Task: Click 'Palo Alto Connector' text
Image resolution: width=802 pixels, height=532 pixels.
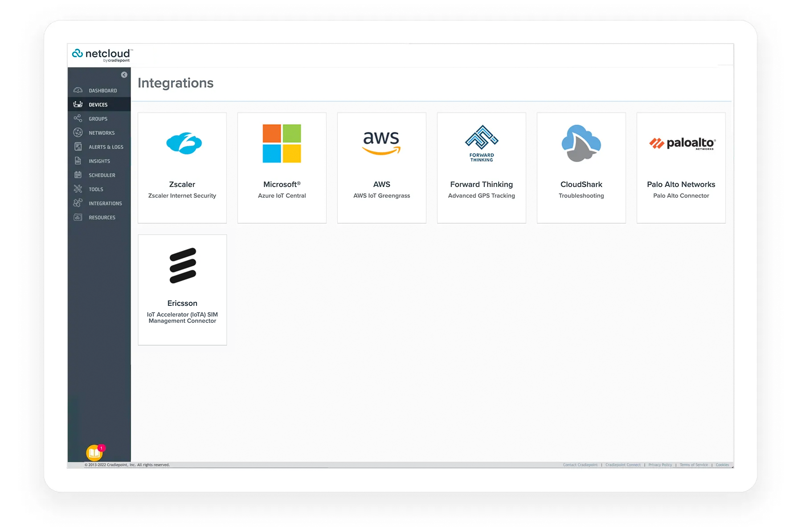Action: pyautogui.click(x=681, y=195)
